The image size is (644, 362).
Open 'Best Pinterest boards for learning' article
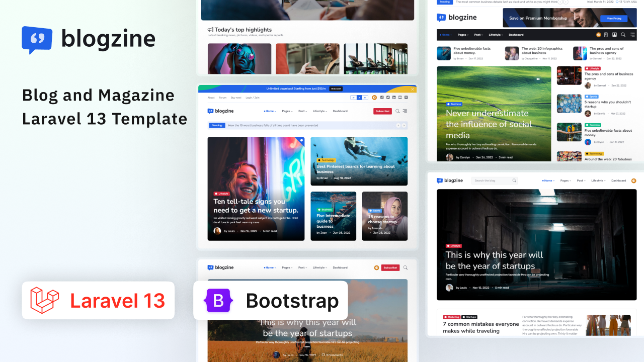click(356, 169)
